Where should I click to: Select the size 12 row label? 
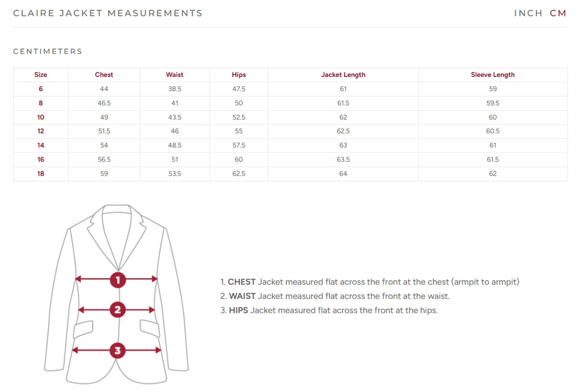pyautogui.click(x=41, y=131)
